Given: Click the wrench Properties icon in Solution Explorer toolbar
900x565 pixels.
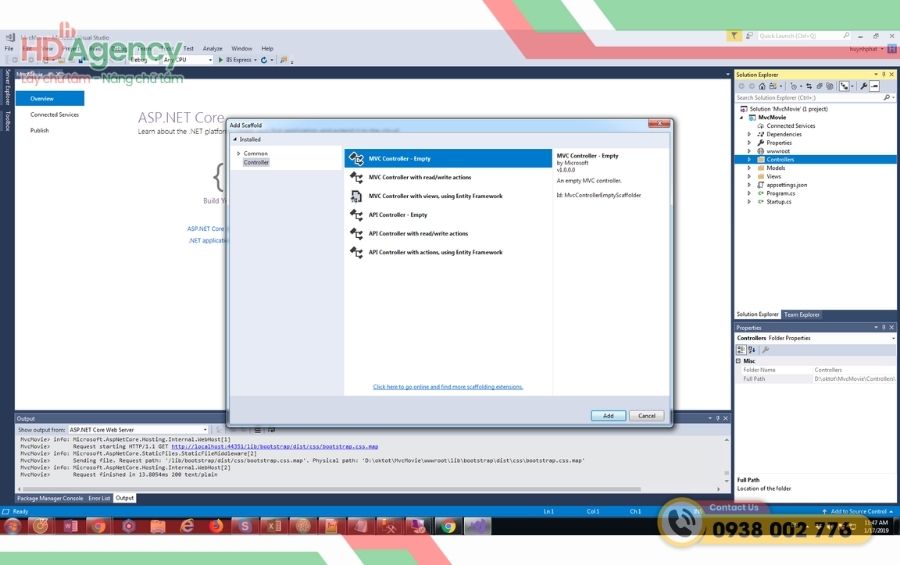Looking at the screenshot, I should [863, 86].
